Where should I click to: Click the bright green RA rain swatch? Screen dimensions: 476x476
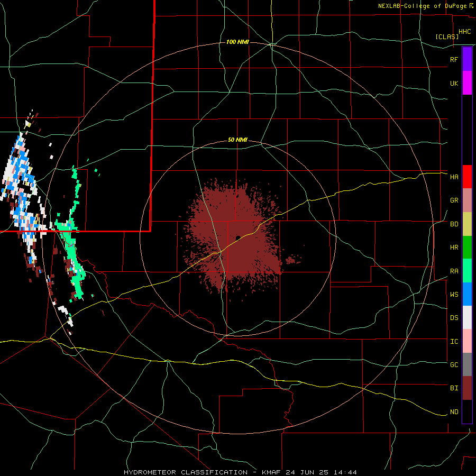(x=467, y=271)
